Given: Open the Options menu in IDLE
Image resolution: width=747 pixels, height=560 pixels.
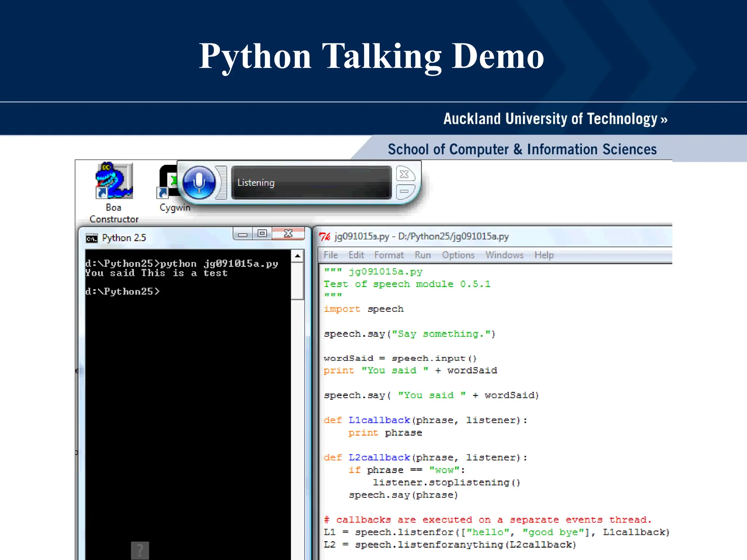Looking at the screenshot, I should (458, 255).
